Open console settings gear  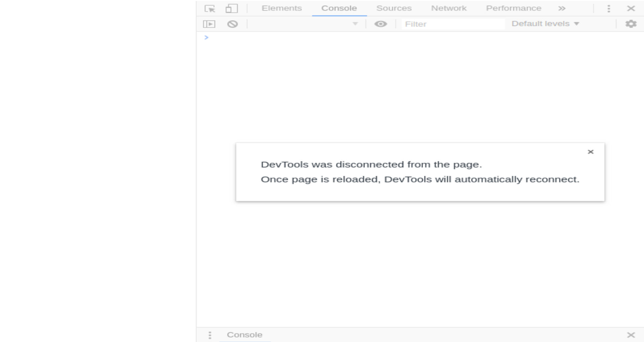point(631,24)
